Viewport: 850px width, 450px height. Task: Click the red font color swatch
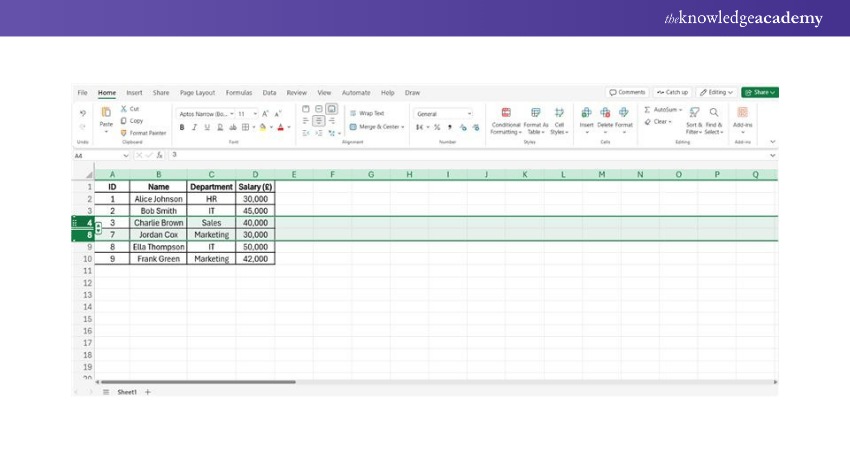pyautogui.click(x=280, y=128)
